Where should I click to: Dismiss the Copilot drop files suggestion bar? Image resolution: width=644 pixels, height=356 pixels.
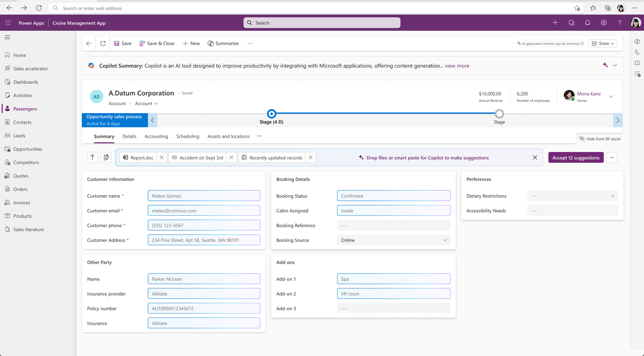pyautogui.click(x=535, y=157)
